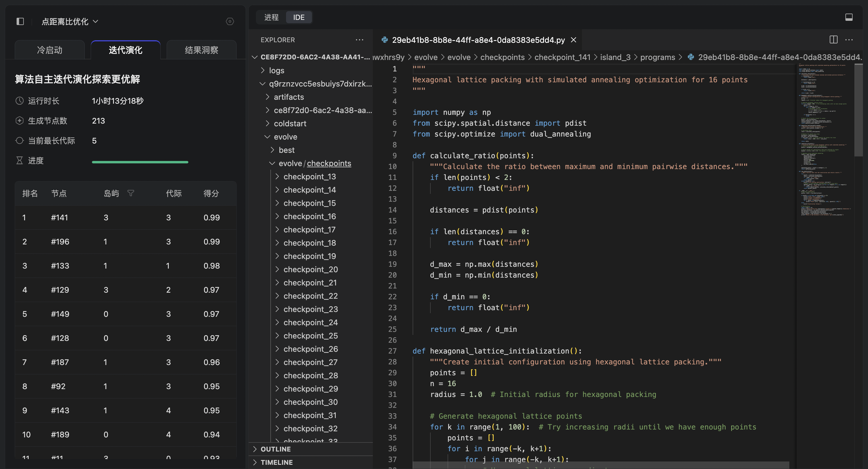Image resolution: width=868 pixels, height=469 pixels.
Task: Close the Python file editor tab
Action: pos(573,40)
